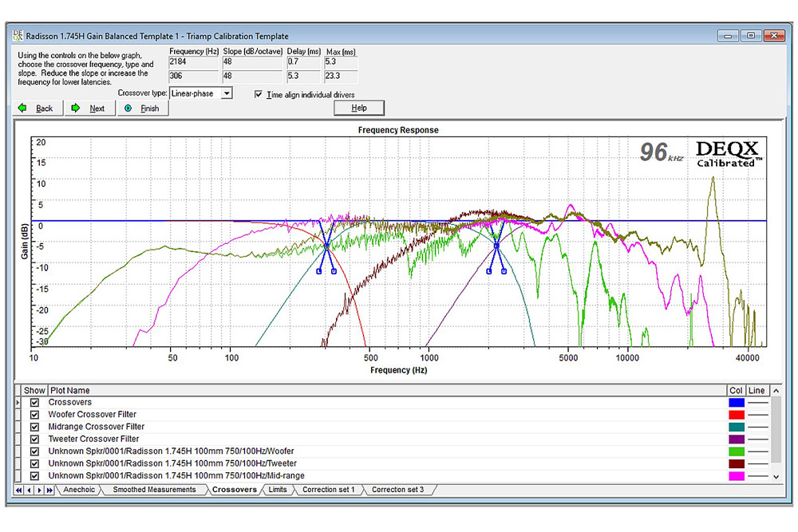
Task: Open the Correction set 1 tab
Action: click(328, 490)
